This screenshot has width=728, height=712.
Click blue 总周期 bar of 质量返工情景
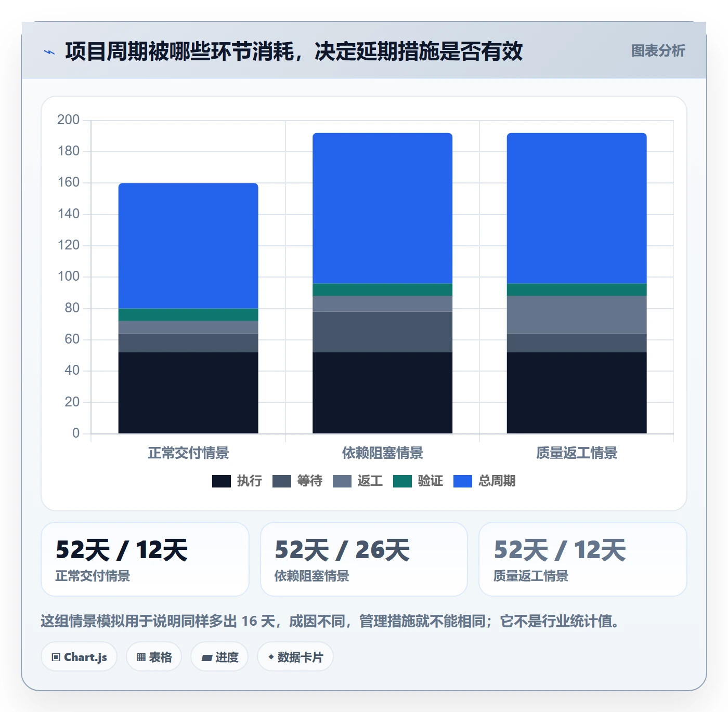click(x=577, y=208)
